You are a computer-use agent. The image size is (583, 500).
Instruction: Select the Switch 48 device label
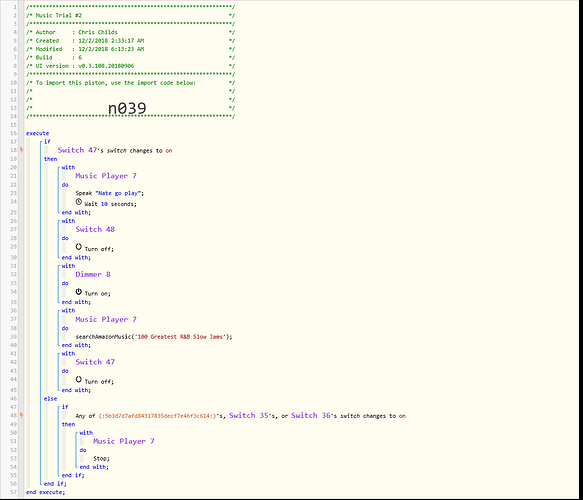pos(95,229)
